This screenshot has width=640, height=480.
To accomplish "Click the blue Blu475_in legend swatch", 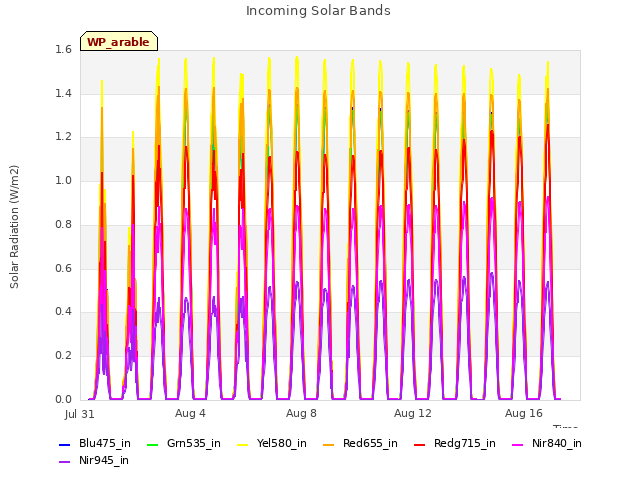I will pyautogui.click(x=64, y=444).
